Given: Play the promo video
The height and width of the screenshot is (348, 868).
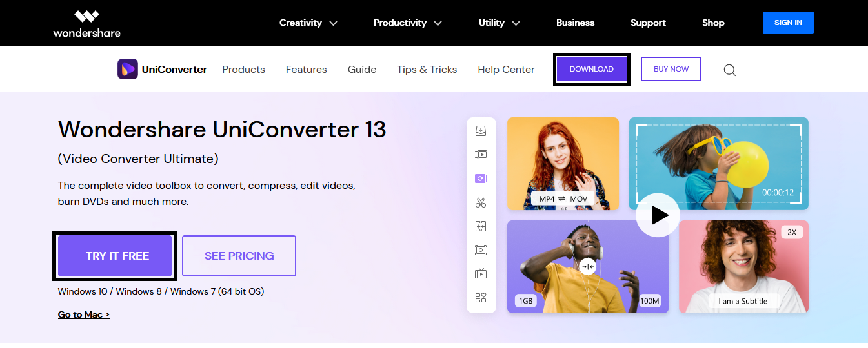Looking at the screenshot, I should [658, 215].
